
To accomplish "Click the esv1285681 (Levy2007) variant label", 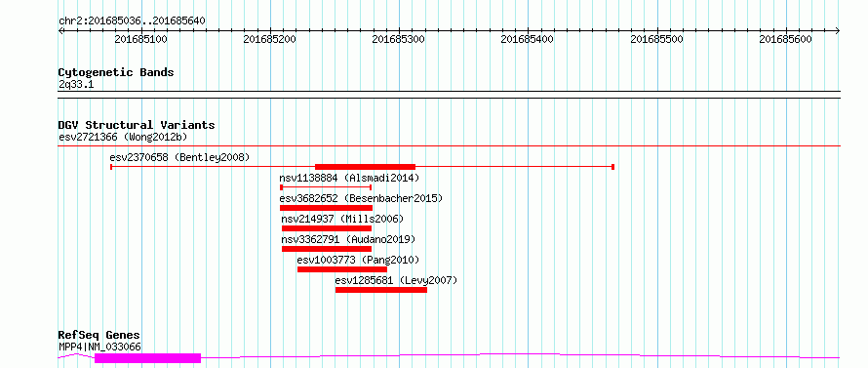I will pos(396,280).
